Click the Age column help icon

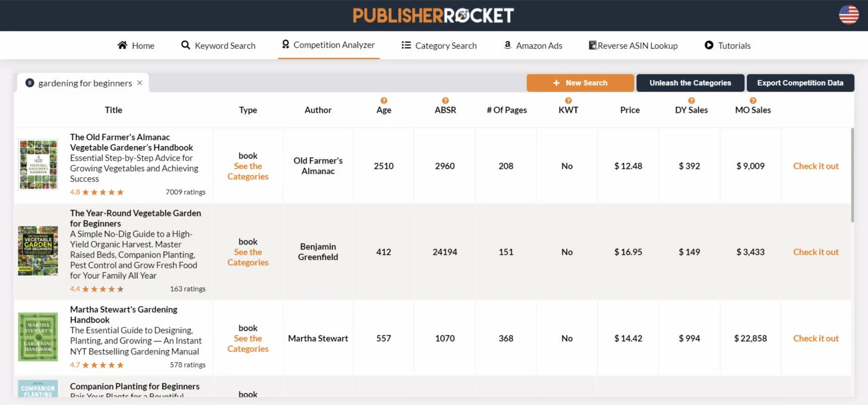384,101
